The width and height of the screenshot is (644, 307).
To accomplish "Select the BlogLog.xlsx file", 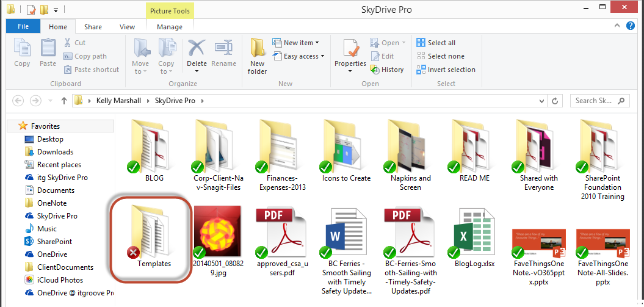I will pos(475,237).
